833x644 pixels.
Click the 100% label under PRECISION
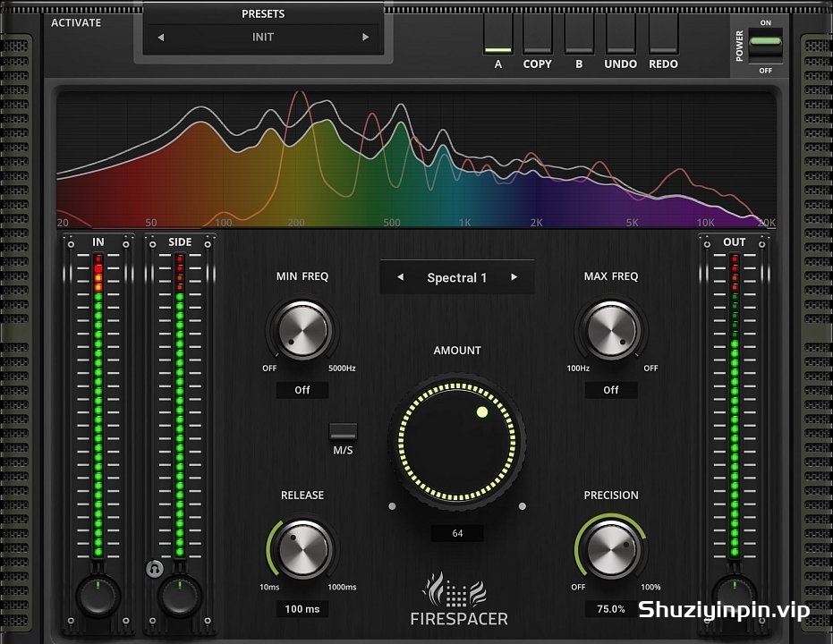pyautogui.click(x=650, y=587)
